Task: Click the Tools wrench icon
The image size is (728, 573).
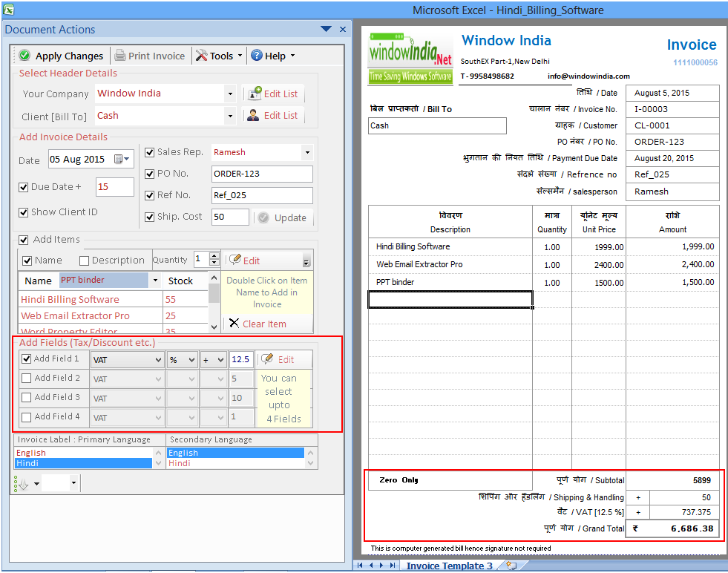Action: point(201,55)
